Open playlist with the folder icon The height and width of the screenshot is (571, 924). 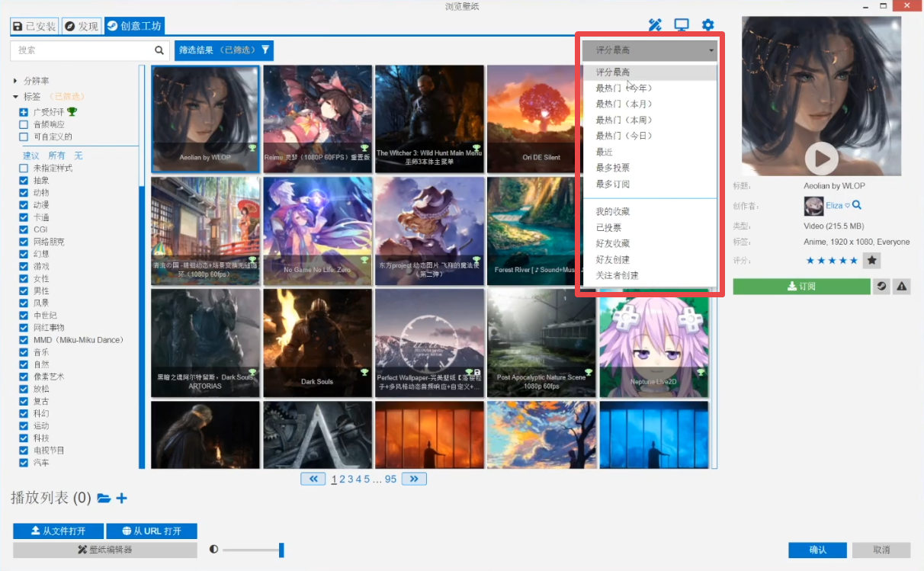[104, 499]
